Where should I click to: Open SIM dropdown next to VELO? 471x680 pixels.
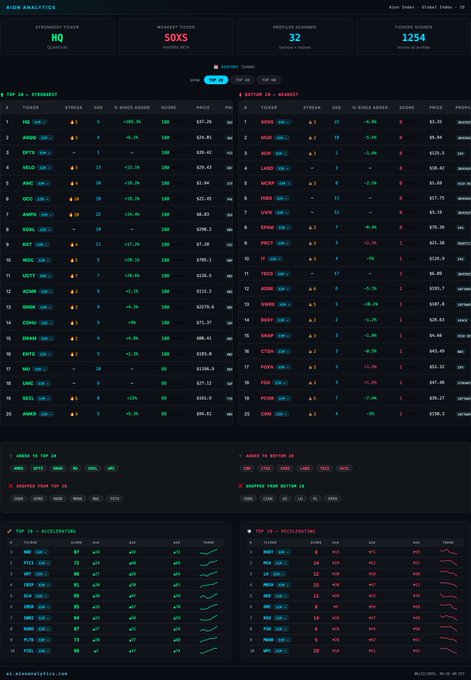pos(45,167)
